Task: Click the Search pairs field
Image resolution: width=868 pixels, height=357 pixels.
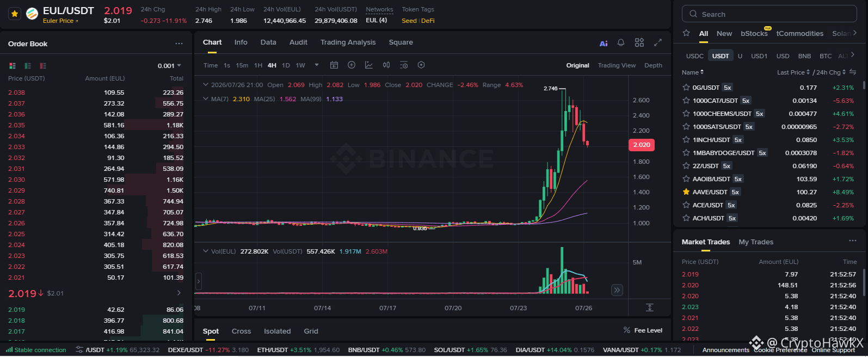Action: click(769, 14)
